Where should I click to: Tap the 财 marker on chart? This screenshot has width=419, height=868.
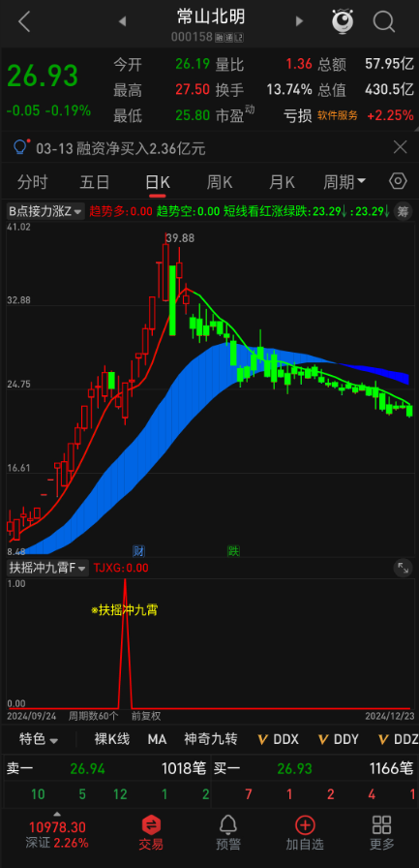(x=138, y=551)
